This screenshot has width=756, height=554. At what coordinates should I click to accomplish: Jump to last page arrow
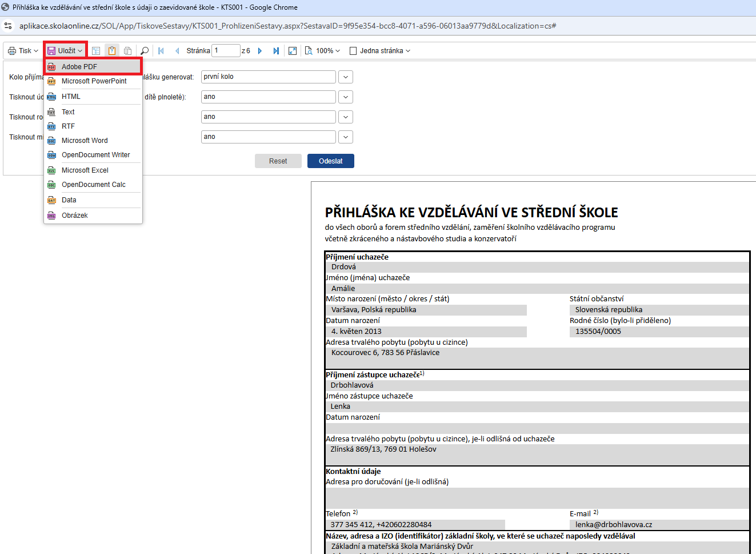pos(276,51)
